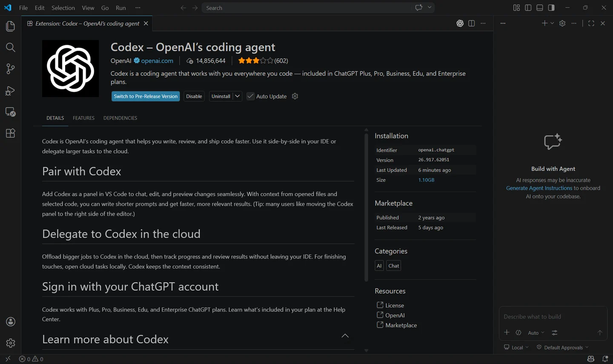The width and height of the screenshot is (613, 364).
Task: Open the Uninstall dropdown arrow
Action: pos(238,96)
